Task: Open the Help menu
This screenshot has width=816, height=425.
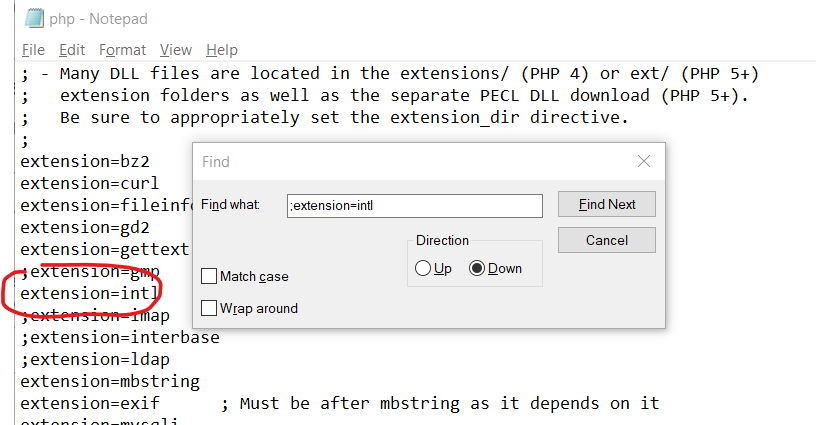Action: (x=222, y=50)
